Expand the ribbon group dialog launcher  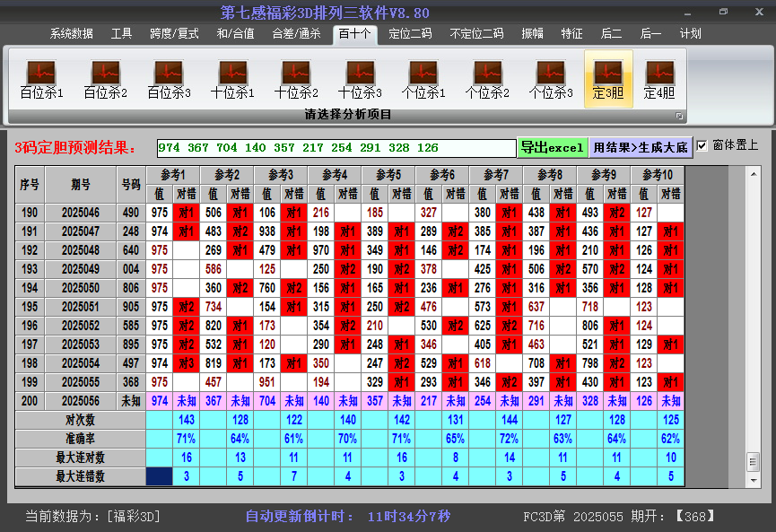point(679,116)
